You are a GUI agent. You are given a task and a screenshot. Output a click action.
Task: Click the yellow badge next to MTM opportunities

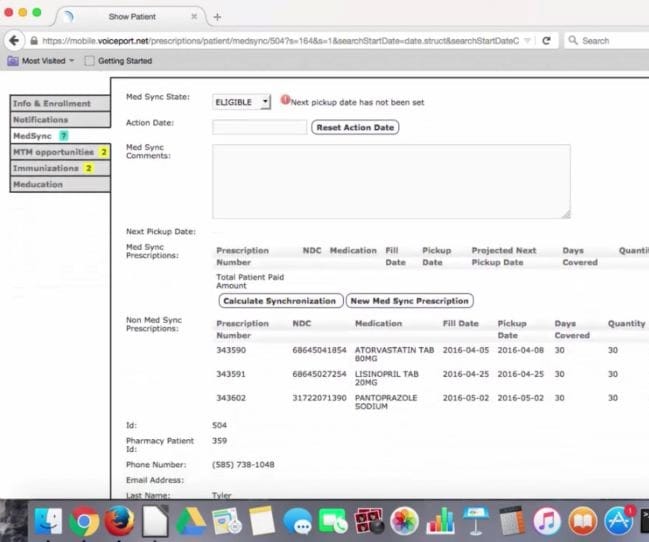[x=104, y=152]
